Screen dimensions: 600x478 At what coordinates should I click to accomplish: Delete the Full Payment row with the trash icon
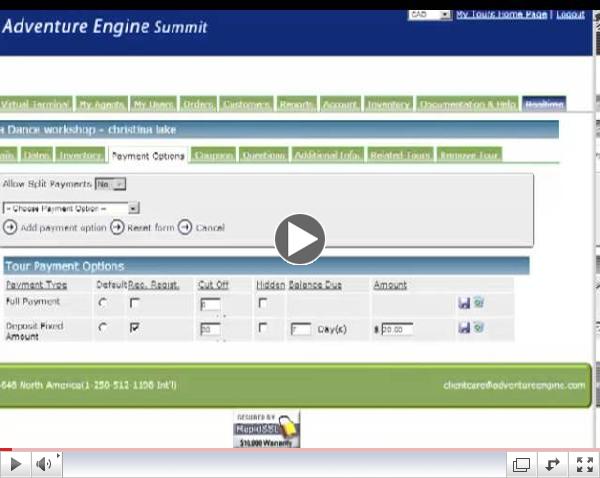pyautogui.click(x=478, y=302)
